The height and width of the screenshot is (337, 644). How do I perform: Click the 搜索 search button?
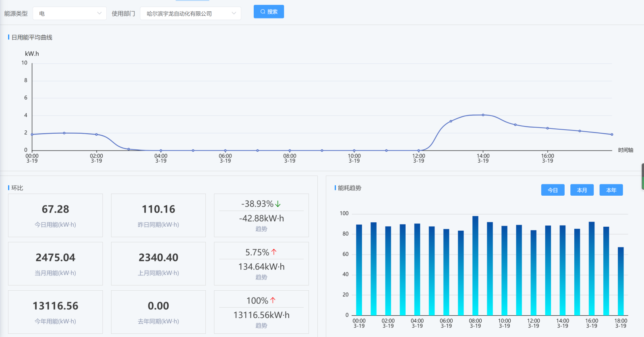point(269,12)
